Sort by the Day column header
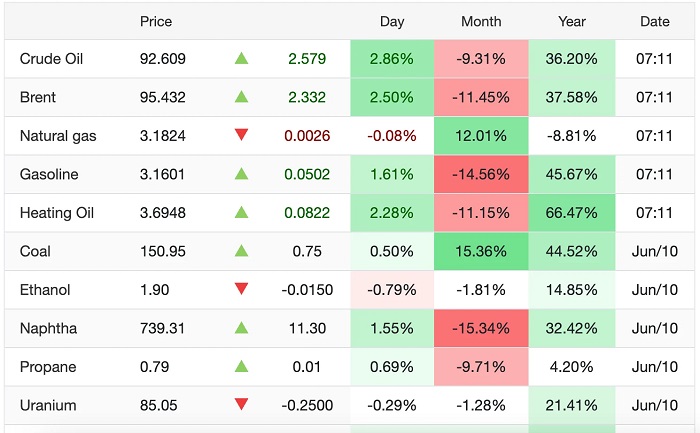This screenshot has width=700, height=433. (x=392, y=21)
